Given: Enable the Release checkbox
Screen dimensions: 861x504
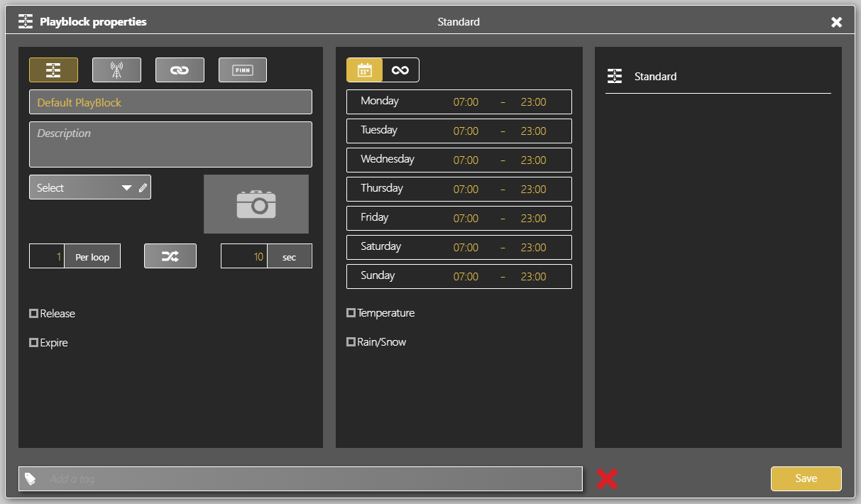Looking at the screenshot, I should pos(33,313).
